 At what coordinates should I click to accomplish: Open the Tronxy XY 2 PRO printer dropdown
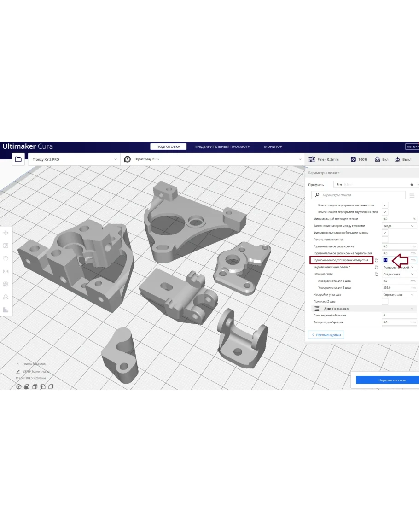click(x=74, y=159)
